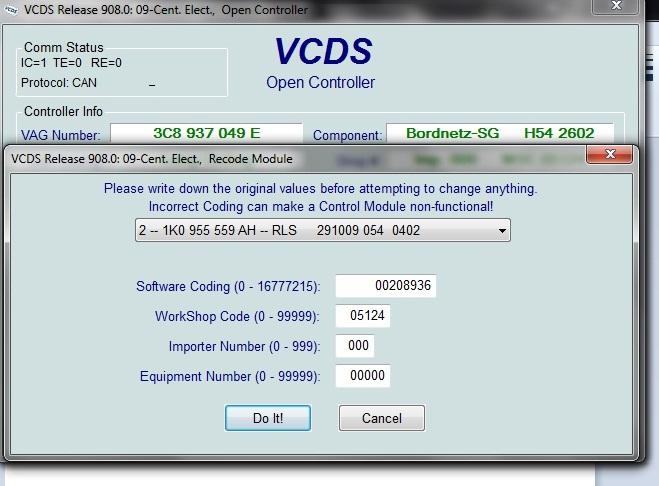Screen dimensions: 659x486
Task: Open the module selection dropdown arrow
Action: [x=500, y=231]
